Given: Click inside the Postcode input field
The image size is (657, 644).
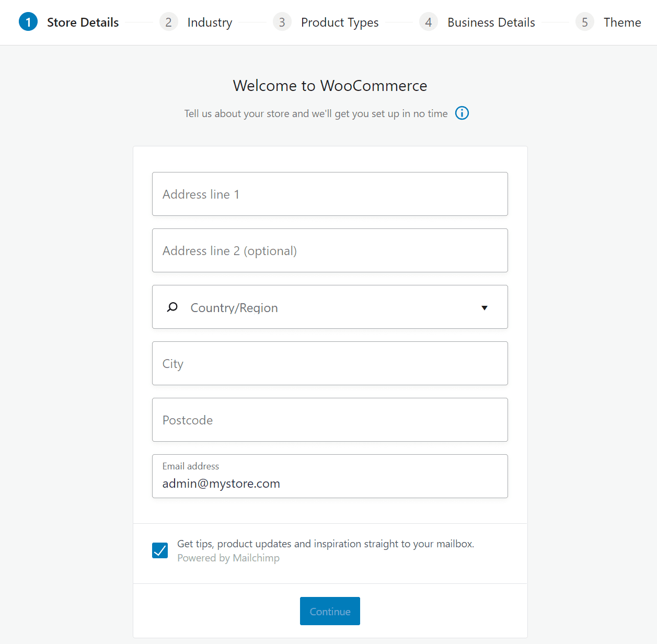Looking at the screenshot, I should click(330, 420).
